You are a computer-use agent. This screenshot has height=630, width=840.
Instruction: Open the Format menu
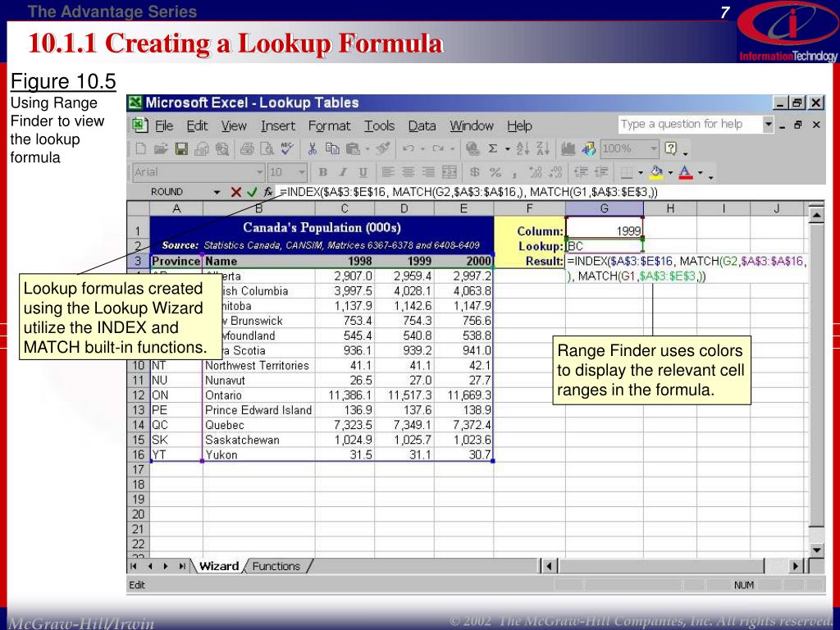pos(329,126)
